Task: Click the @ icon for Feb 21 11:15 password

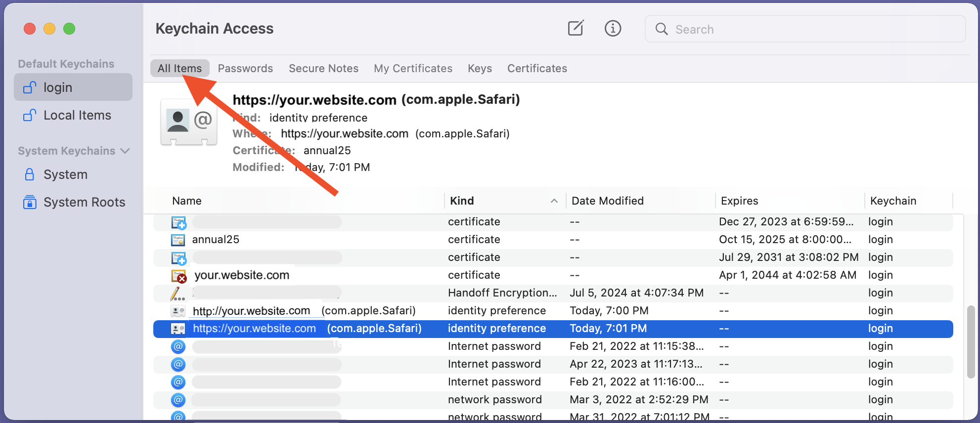Action: click(178, 346)
